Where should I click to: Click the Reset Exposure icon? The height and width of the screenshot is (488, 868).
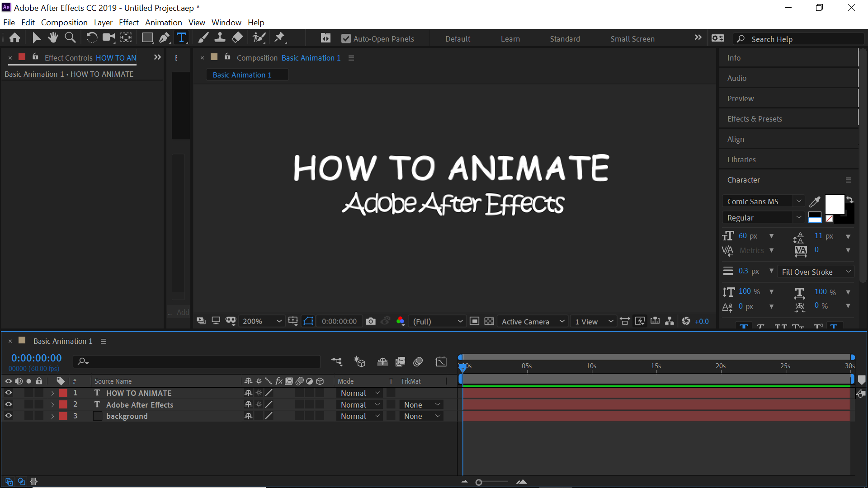686,321
